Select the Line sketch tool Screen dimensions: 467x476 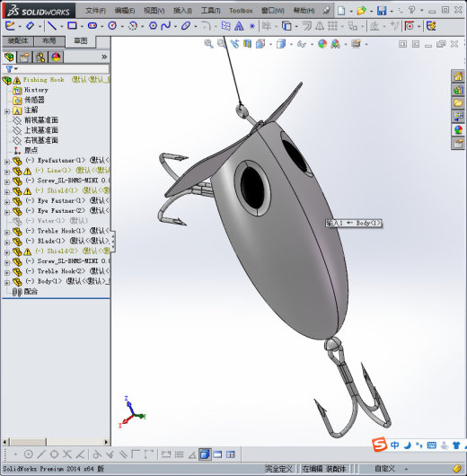pyautogui.click(x=52, y=26)
